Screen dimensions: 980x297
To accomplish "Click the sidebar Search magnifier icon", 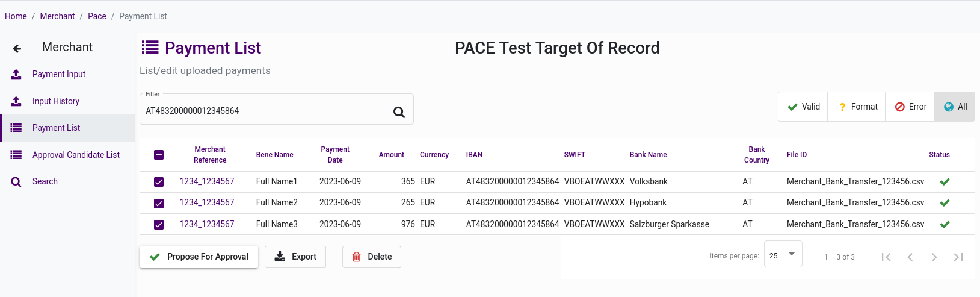I will tap(16, 182).
